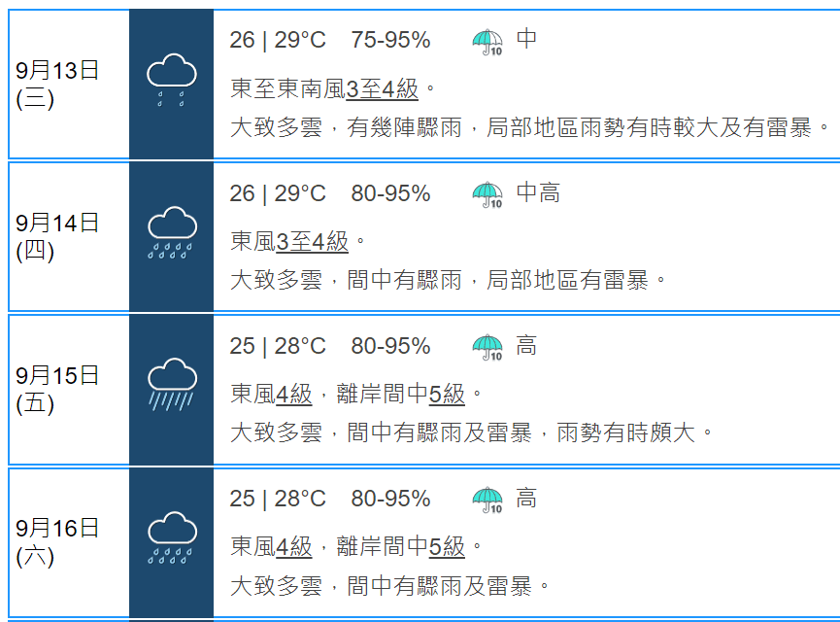Click the 中高 rain probability label
Image resolution: width=840 pixels, height=622 pixels.
(x=538, y=192)
